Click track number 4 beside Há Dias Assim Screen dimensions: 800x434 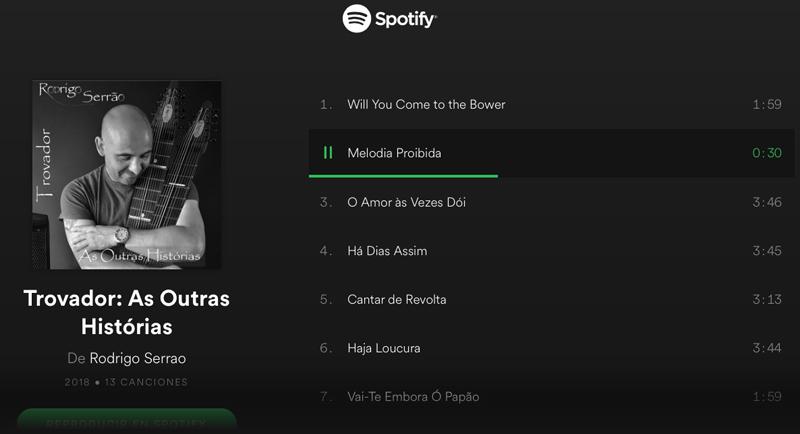click(x=326, y=251)
